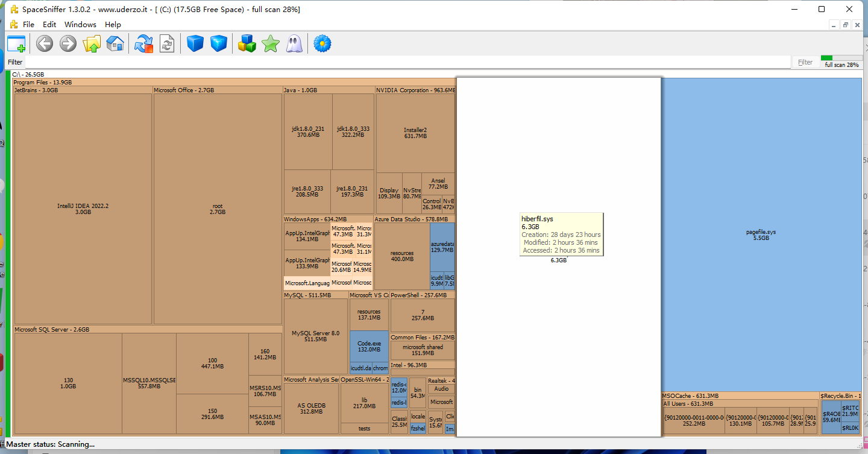868x454 pixels.
Task: Click the Java - 1.0GB header
Action: point(329,90)
